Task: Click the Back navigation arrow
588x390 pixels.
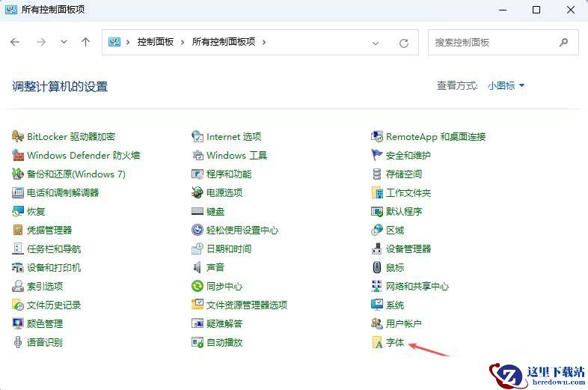Action: pos(15,42)
